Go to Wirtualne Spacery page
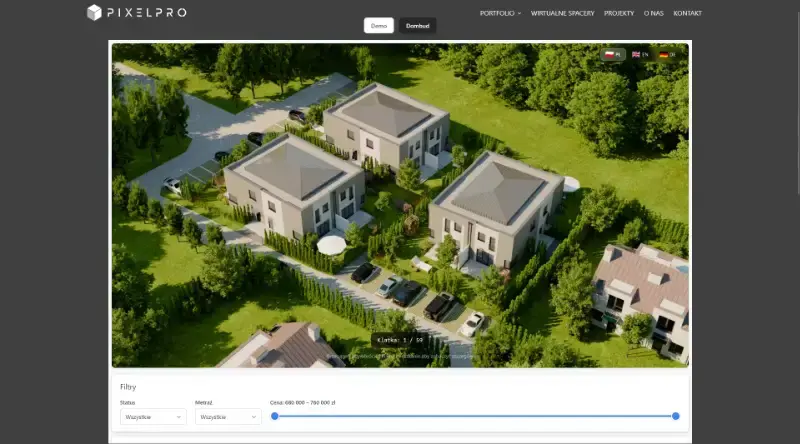800x444 pixels. coord(562,13)
